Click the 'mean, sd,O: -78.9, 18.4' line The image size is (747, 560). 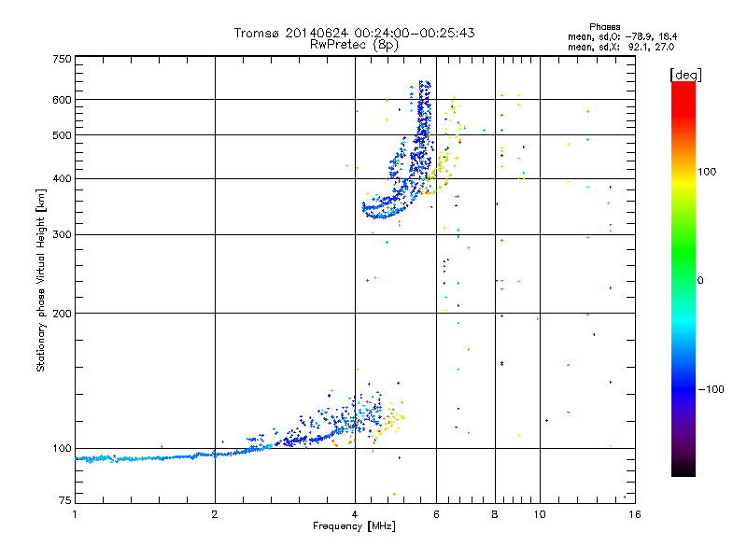click(622, 36)
